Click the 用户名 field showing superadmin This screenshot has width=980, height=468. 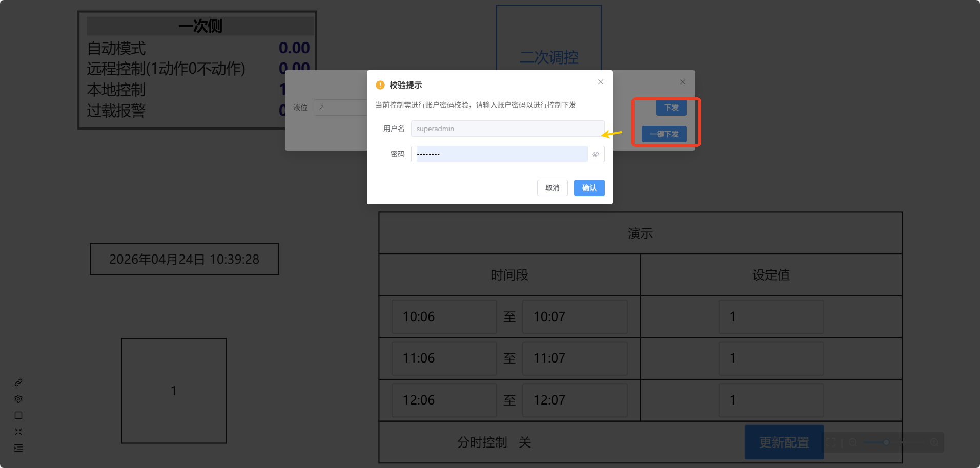[x=507, y=129]
